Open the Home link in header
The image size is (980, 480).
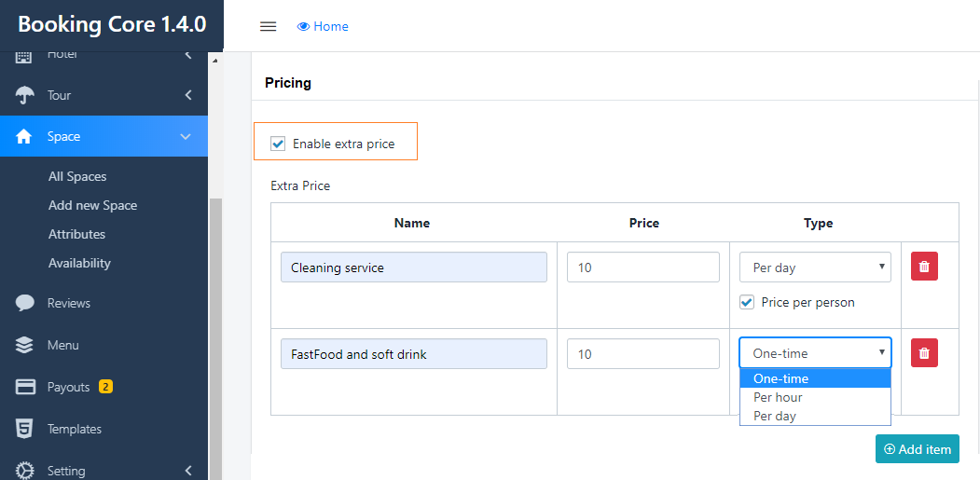323,26
